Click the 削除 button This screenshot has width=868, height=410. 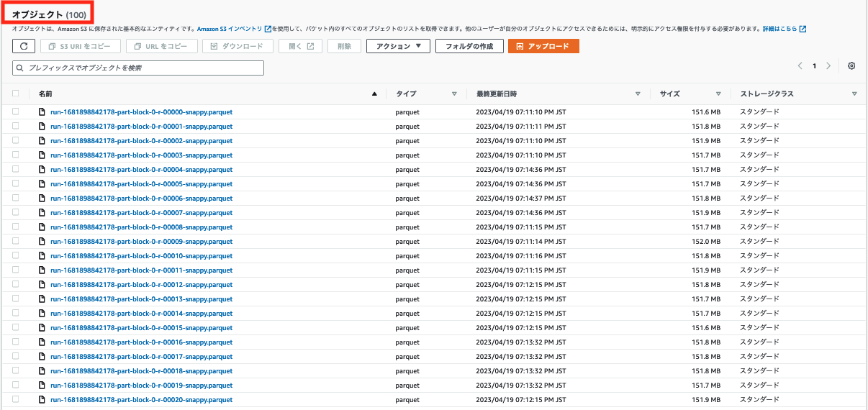[x=344, y=46]
